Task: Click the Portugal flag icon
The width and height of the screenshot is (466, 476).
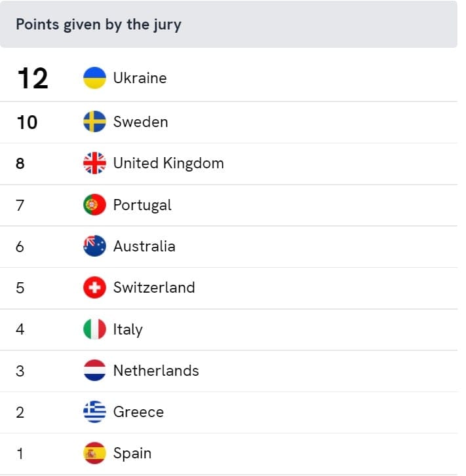Action: point(94,204)
